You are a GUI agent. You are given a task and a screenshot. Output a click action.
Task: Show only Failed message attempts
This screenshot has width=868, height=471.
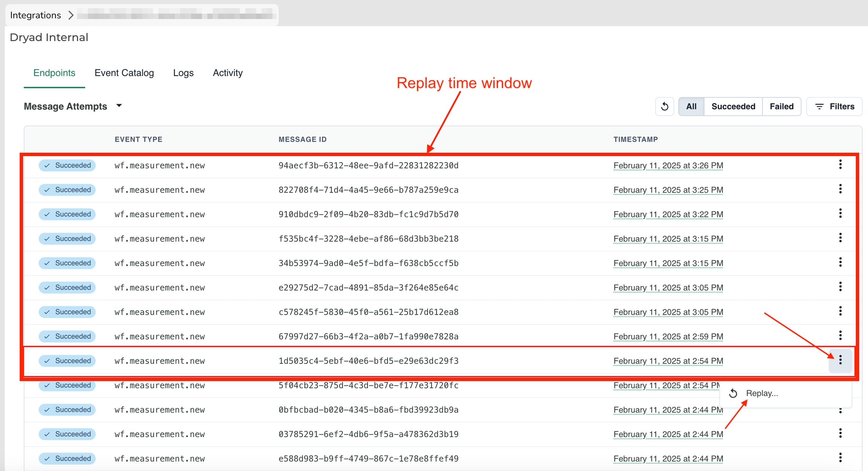781,107
